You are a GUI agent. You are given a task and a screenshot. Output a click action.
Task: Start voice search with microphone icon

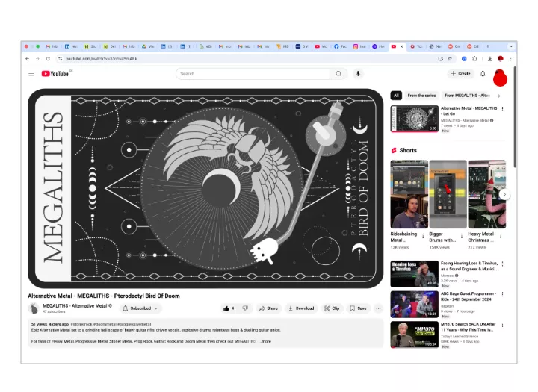point(358,74)
